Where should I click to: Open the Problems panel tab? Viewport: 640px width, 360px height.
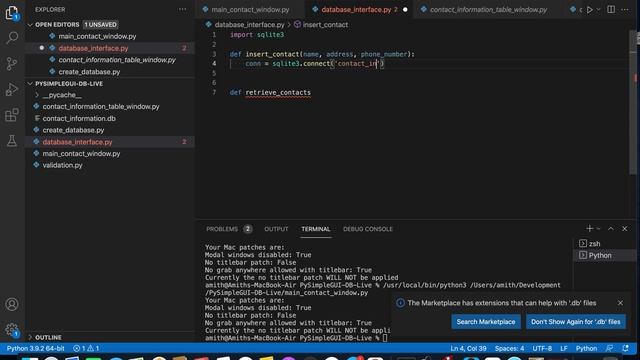click(x=229, y=229)
